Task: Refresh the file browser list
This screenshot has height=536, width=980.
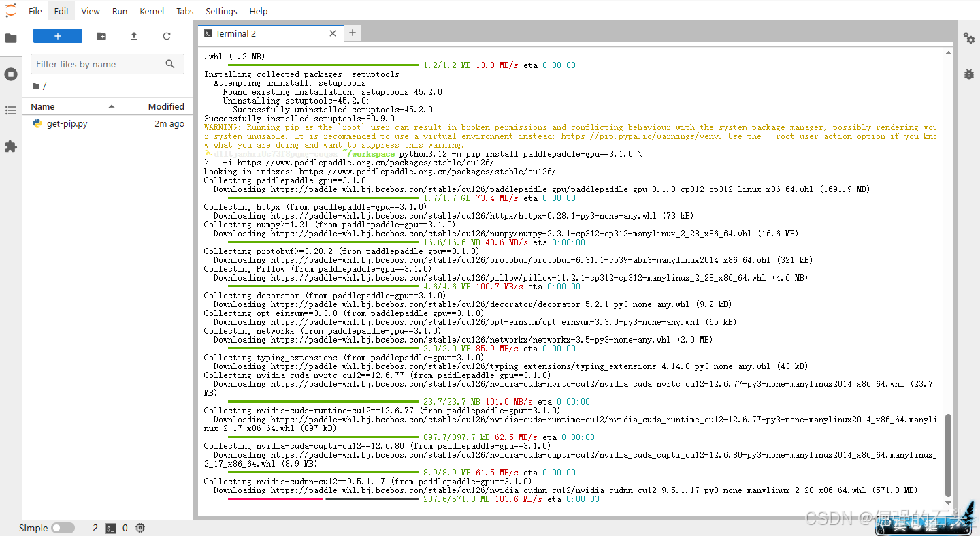Action: (x=167, y=36)
